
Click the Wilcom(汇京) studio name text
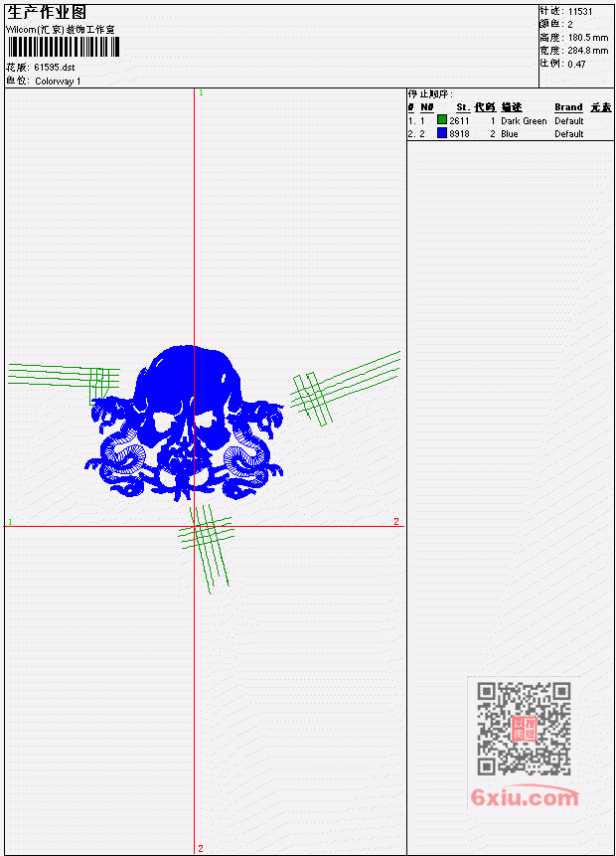[x=60, y=30]
